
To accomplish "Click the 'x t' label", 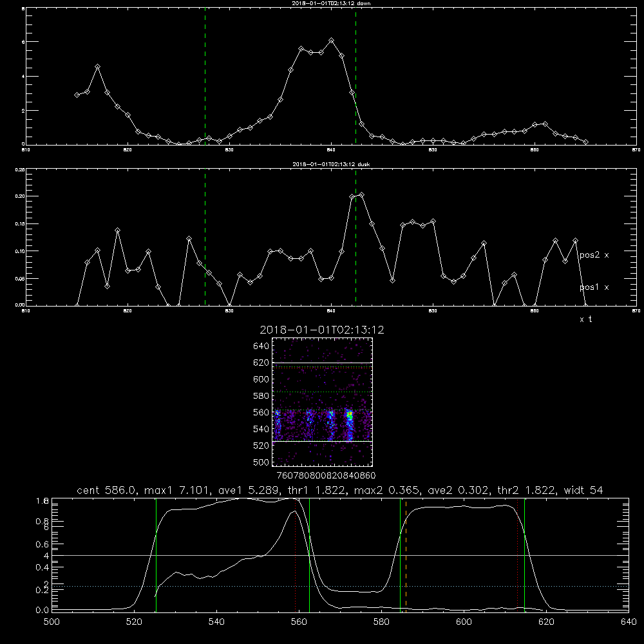I will pyautogui.click(x=585, y=319).
